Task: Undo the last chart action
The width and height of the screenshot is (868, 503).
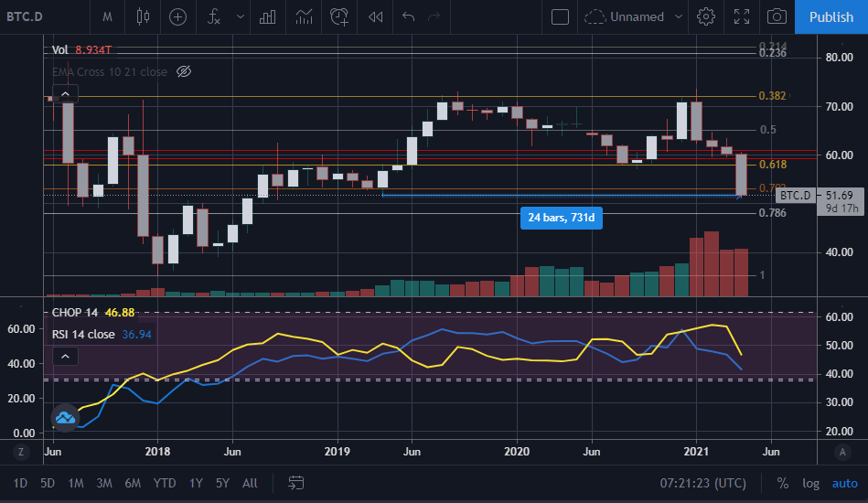Action: [x=409, y=16]
